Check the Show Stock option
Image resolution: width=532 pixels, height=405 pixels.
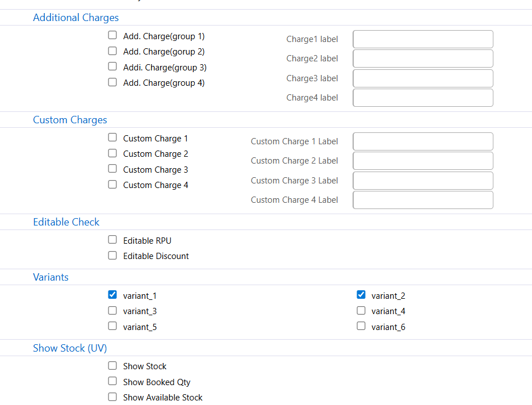click(112, 366)
